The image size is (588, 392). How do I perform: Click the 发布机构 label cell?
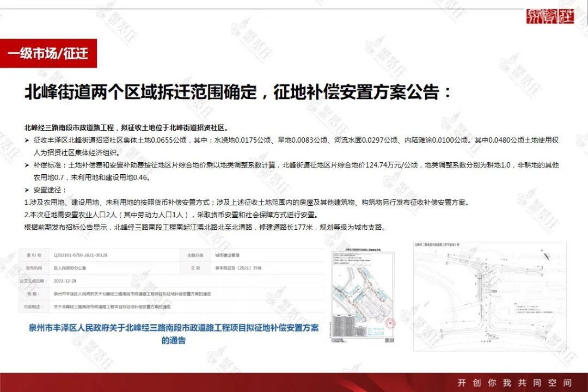[x=34, y=267]
